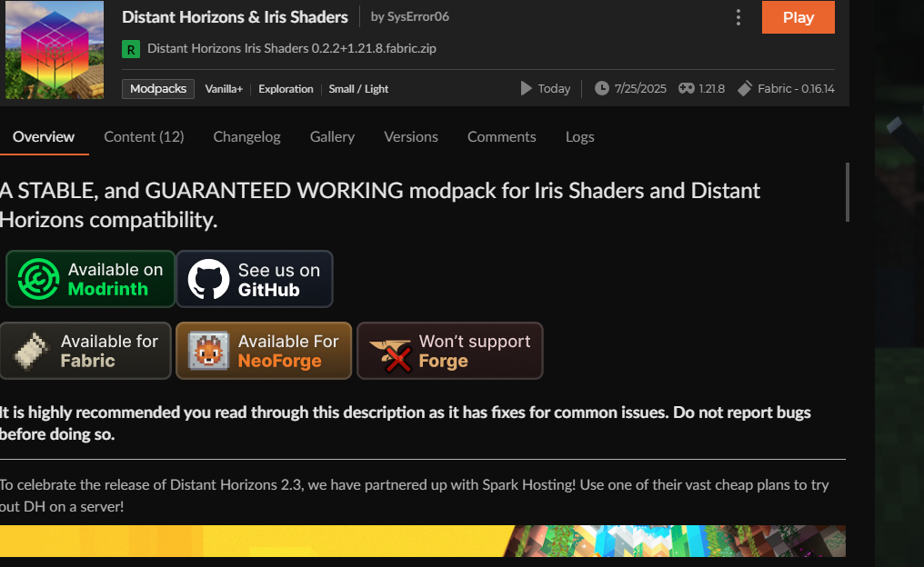Click the GitHub octocat logo
The width and height of the screenshot is (924, 567).
click(x=208, y=279)
